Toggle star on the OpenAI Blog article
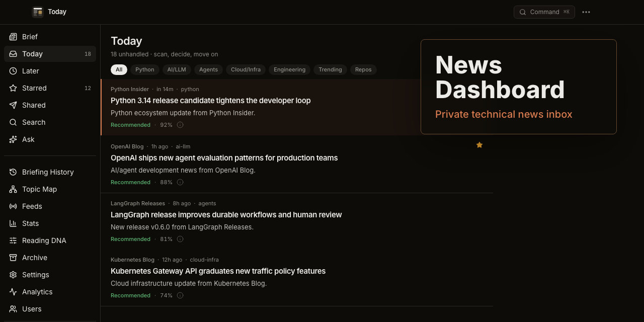This screenshot has width=644, height=322. pos(479,145)
